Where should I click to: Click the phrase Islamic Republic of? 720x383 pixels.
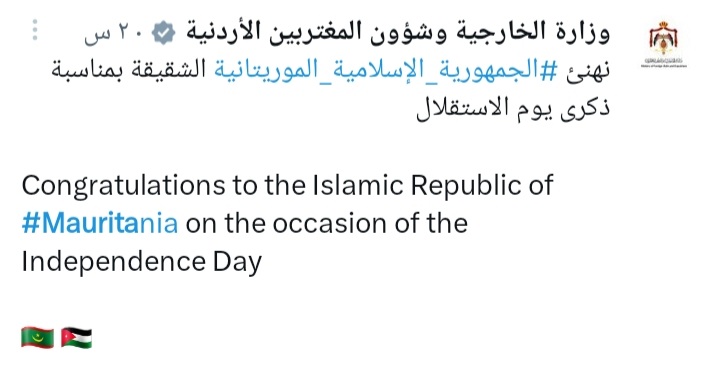[x=433, y=185]
